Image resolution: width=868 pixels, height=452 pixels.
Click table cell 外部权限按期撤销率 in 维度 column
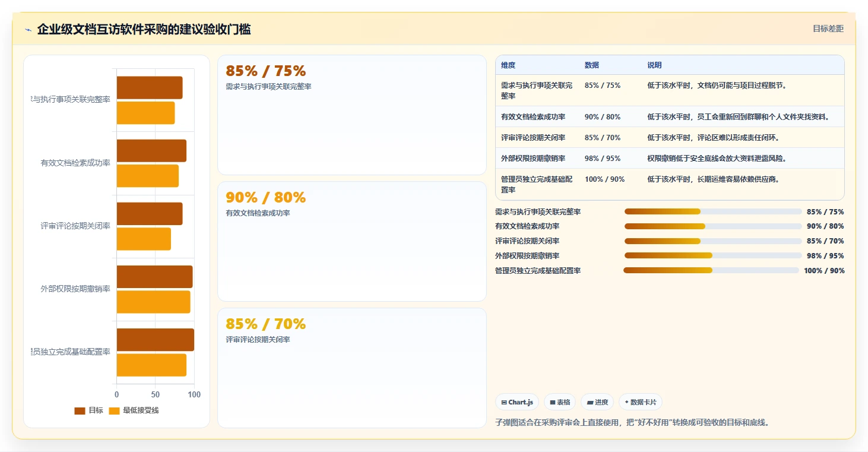533,158
